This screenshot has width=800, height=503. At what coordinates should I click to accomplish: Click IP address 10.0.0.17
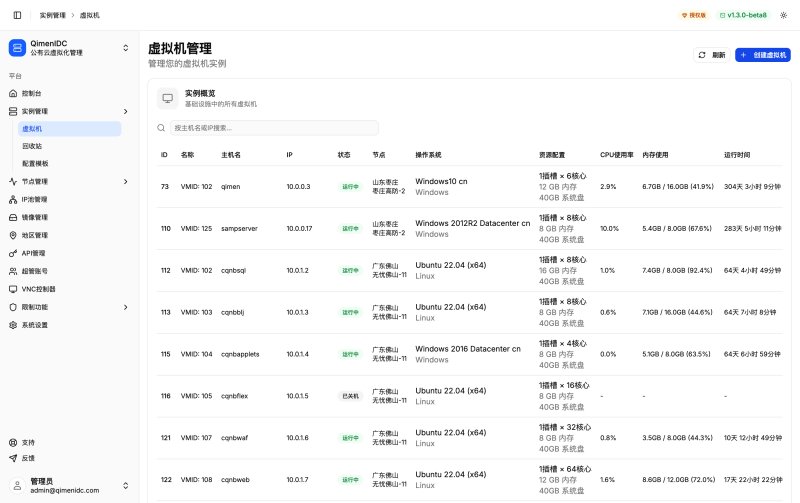(299, 229)
